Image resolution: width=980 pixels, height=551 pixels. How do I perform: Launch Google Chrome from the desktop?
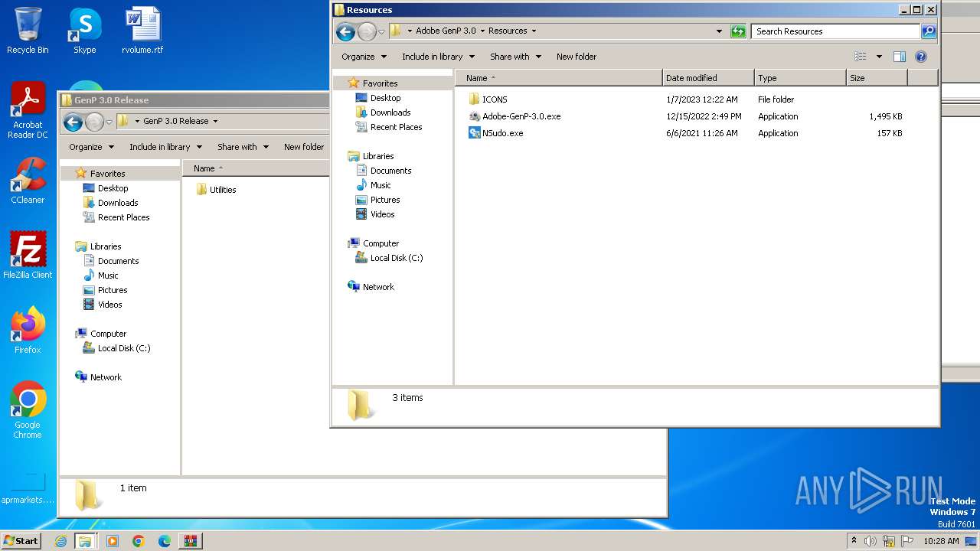coord(28,410)
